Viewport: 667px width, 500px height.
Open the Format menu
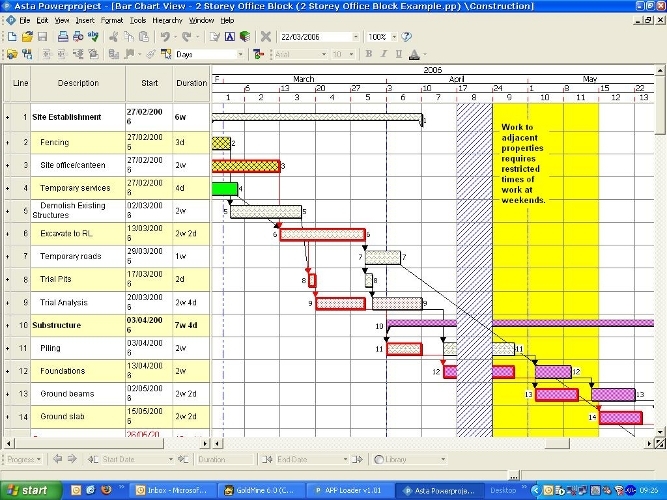(x=112, y=20)
